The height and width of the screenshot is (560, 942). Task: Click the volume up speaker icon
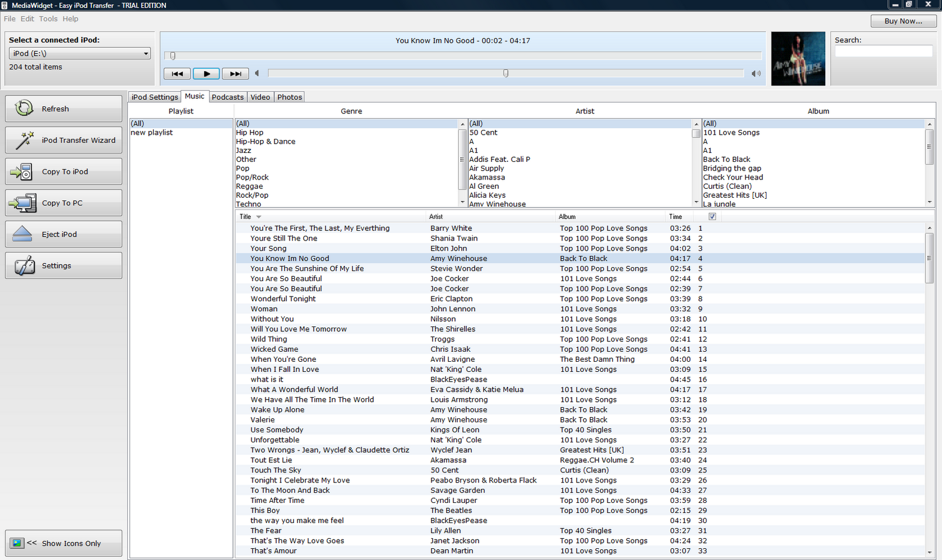pyautogui.click(x=756, y=74)
